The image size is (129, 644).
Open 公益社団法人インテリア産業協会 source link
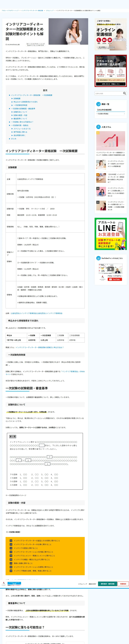tap(37, 313)
